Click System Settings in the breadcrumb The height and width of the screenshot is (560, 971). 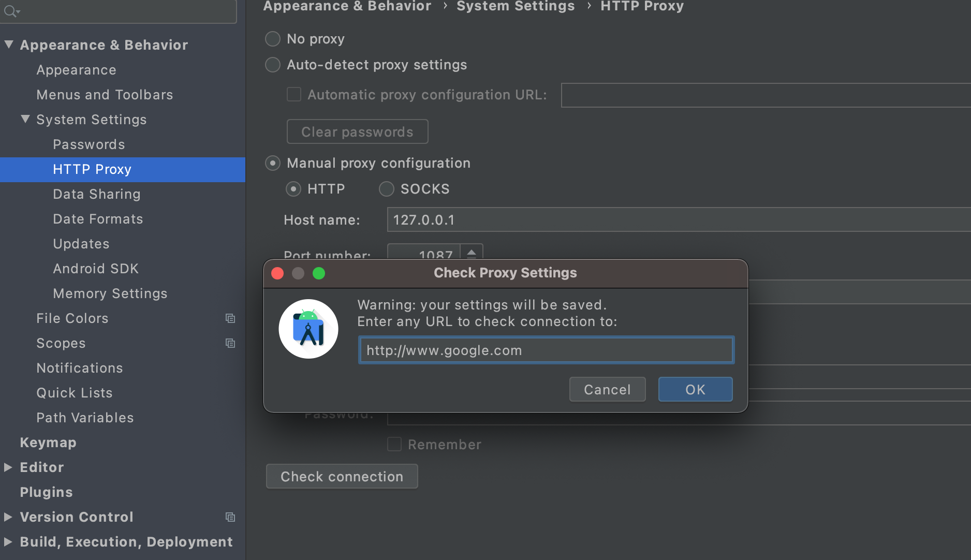click(516, 6)
